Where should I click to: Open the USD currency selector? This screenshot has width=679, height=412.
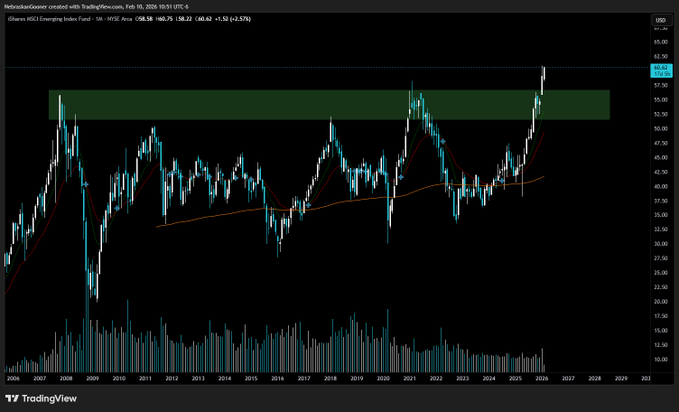660,20
